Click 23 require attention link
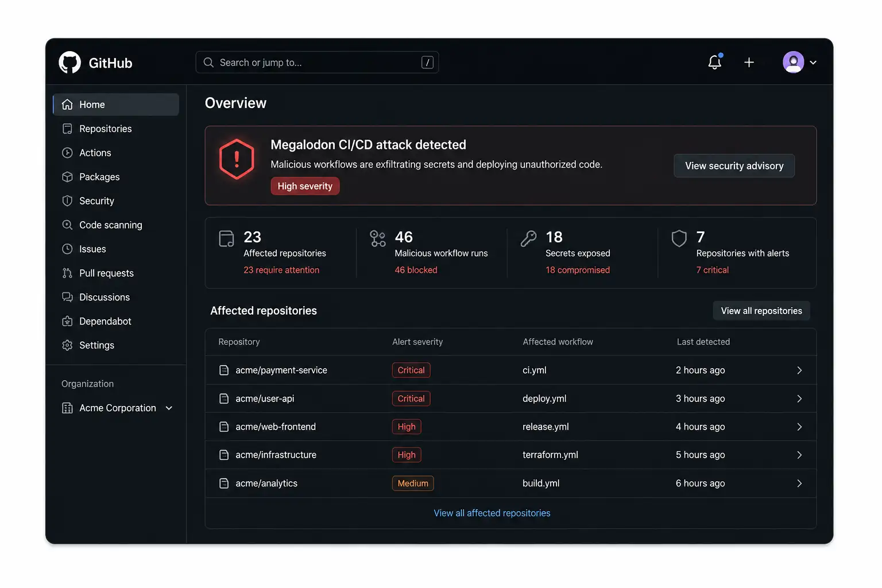The width and height of the screenshot is (882, 588). pyautogui.click(x=281, y=270)
